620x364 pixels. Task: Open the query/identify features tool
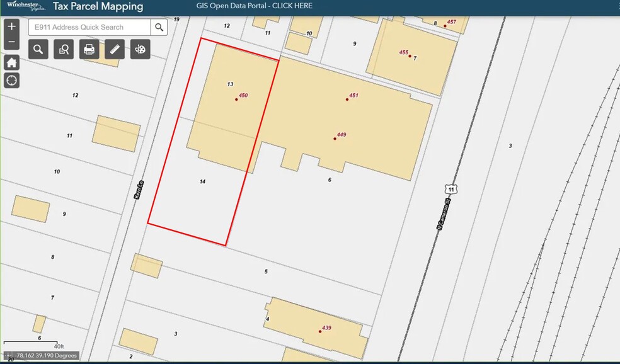64,49
